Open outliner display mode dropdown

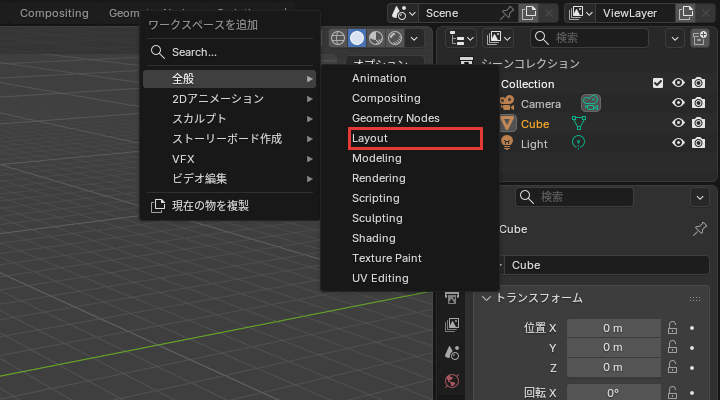point(498,39)
